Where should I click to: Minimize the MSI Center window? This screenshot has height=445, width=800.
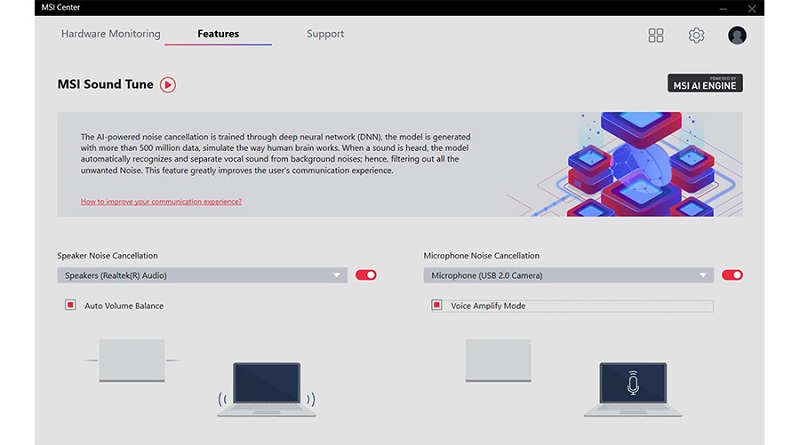click(723, 8)
